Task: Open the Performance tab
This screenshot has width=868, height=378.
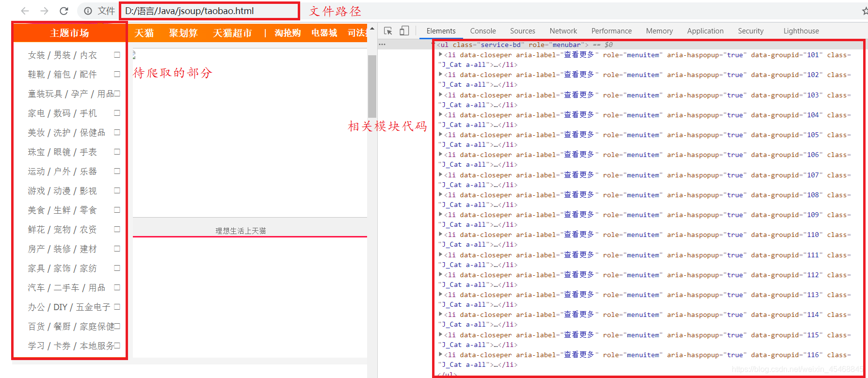Action: pos(611,31)
